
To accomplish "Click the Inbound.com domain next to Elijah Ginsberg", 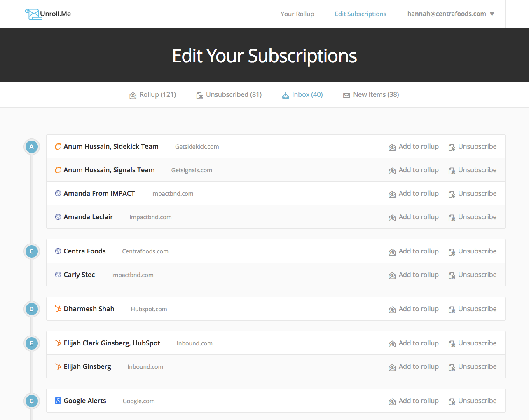I will pos(145,367).
